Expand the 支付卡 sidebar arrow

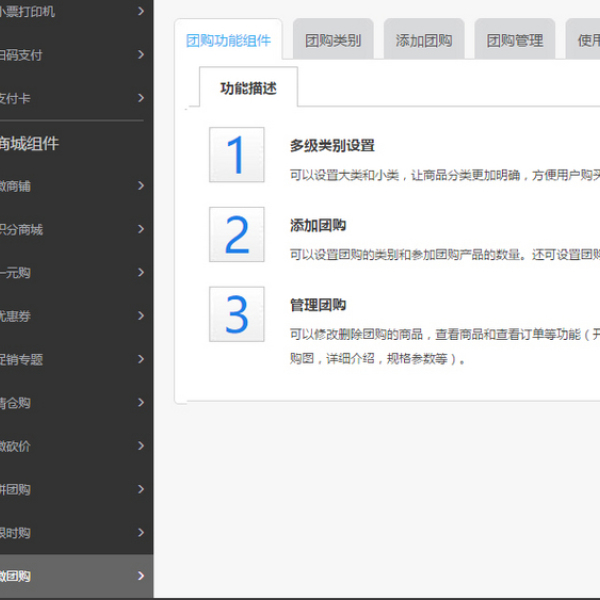(x=141, y=98)
